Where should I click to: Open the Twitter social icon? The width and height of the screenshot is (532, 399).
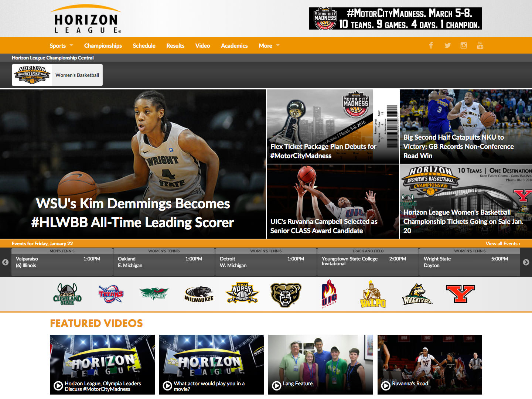(447, 45)
